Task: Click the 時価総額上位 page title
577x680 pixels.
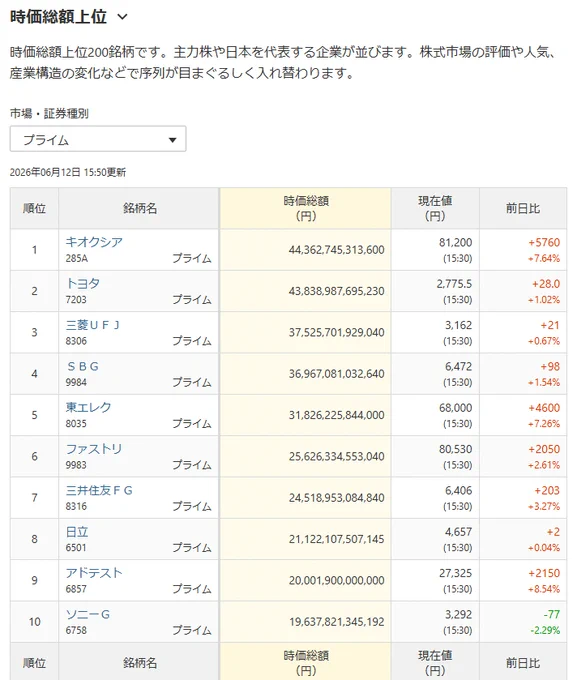Action: 58,17
